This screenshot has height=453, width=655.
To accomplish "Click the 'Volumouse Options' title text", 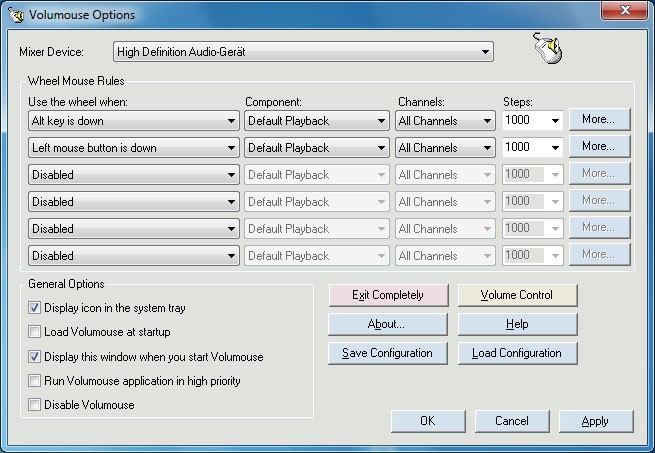I will pyautogui.click(x=82, y=15).
